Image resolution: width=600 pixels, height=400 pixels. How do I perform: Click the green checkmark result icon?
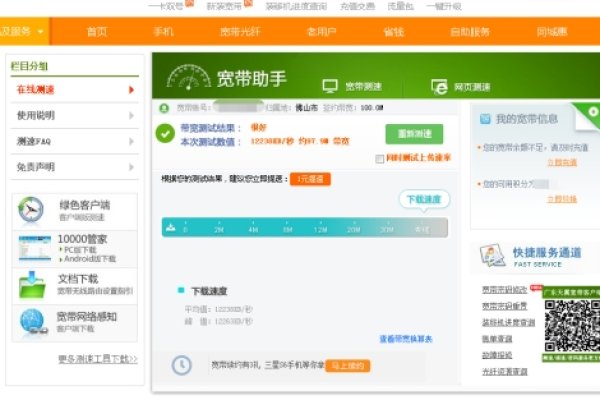pyautogui.click(x=165, y=134)
